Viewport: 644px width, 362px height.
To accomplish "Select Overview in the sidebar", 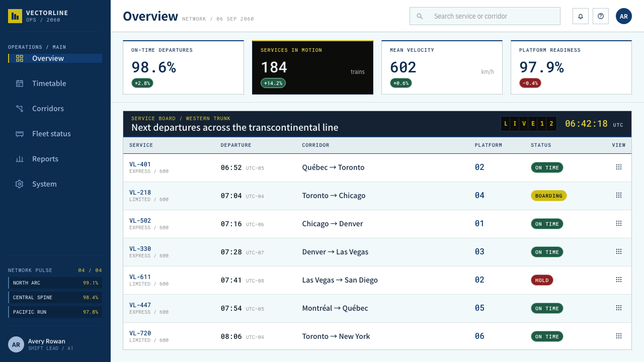I will [x=55, y=58].
